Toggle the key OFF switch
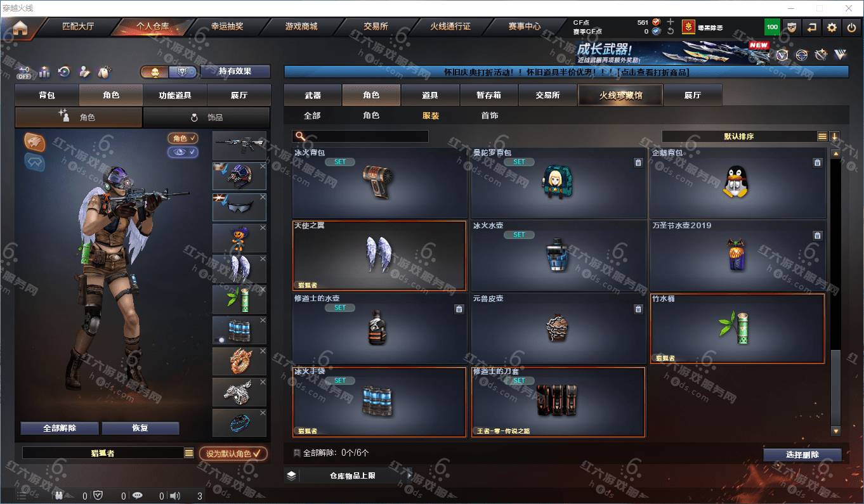864x504 pixels. [x=24, y=72]
